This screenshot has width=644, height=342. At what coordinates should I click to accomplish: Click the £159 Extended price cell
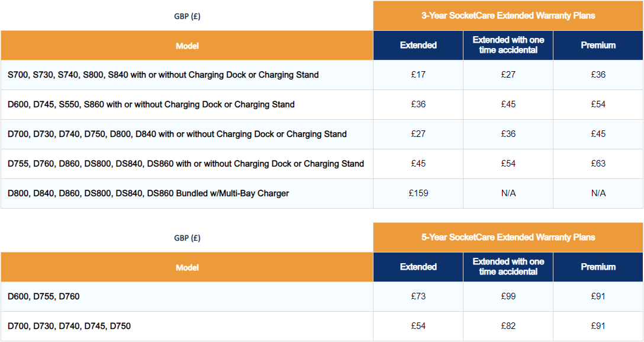tap(418, 193)
